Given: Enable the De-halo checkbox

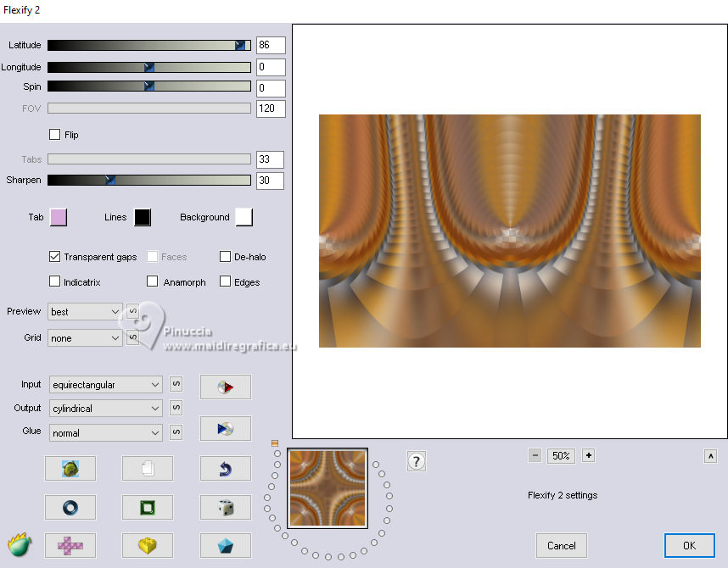Looking at the screenshot, I should pyautogui.click(x=225, y=257).
